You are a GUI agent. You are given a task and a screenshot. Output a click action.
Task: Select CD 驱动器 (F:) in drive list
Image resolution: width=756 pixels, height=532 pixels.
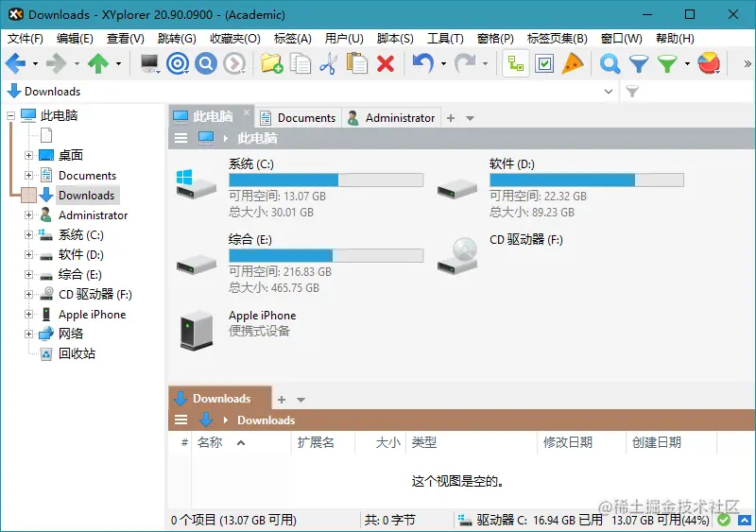coord(501,254)
